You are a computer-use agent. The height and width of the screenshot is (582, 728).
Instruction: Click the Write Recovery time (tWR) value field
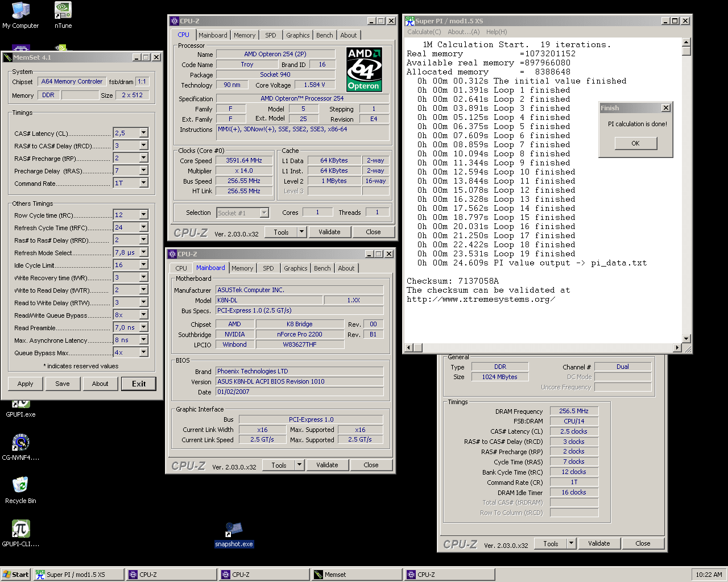pyautogui.click(x=126, y=277)
